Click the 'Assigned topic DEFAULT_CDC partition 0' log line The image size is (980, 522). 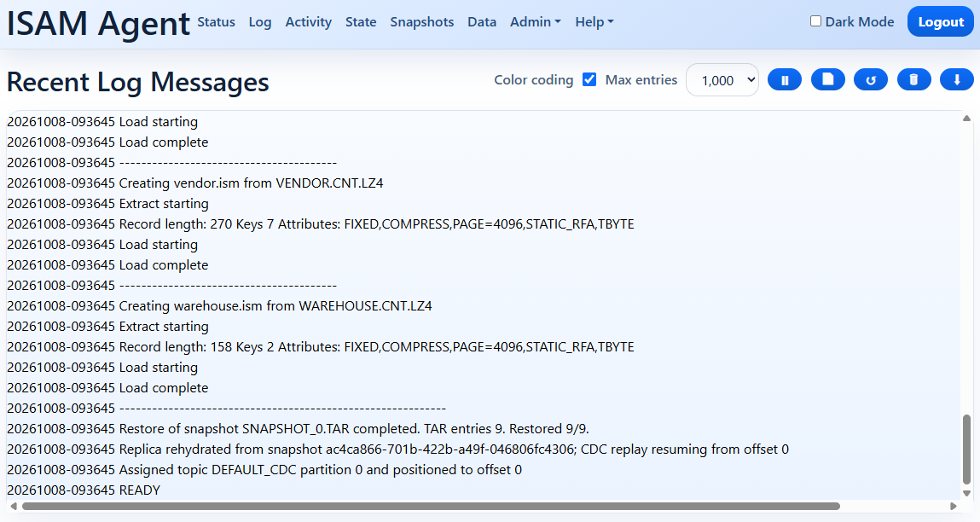pyautogui.click(x=264, y=469)
